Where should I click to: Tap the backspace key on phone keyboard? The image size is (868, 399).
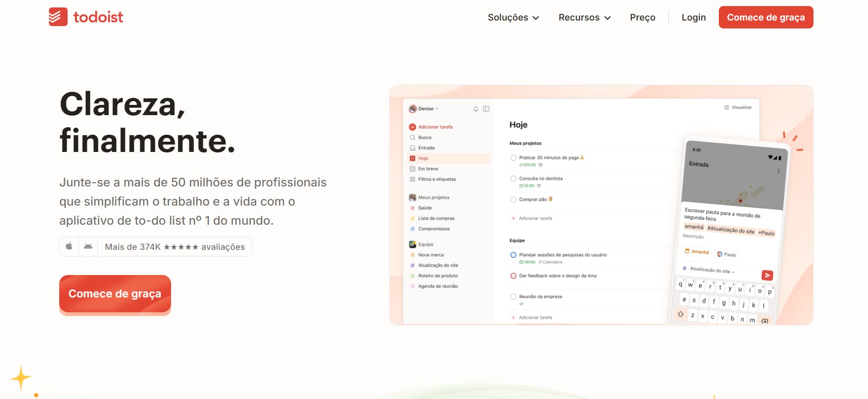point(765,321)
